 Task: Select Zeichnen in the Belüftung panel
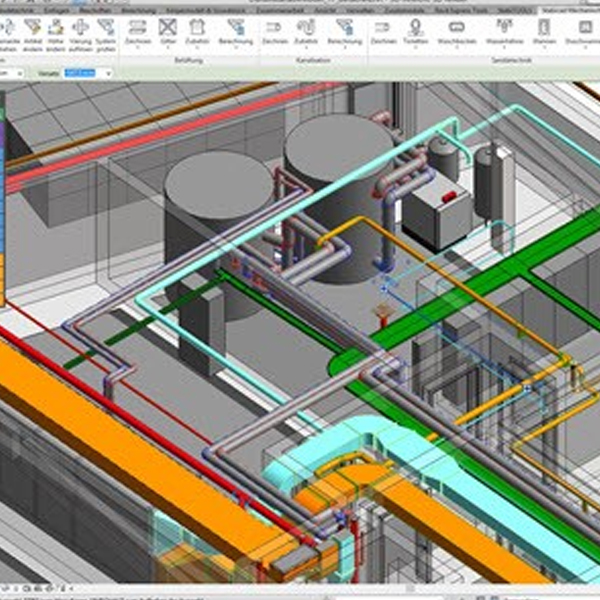click(x=141, y=30)
